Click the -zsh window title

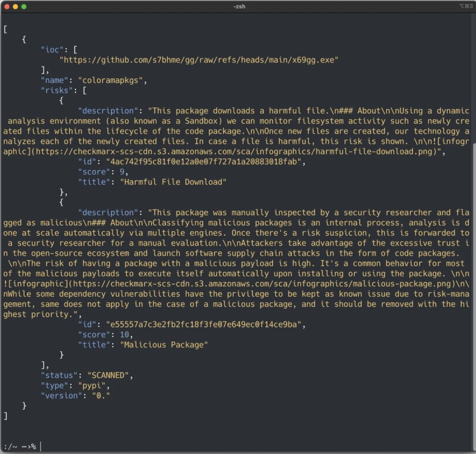pos(239,6)
